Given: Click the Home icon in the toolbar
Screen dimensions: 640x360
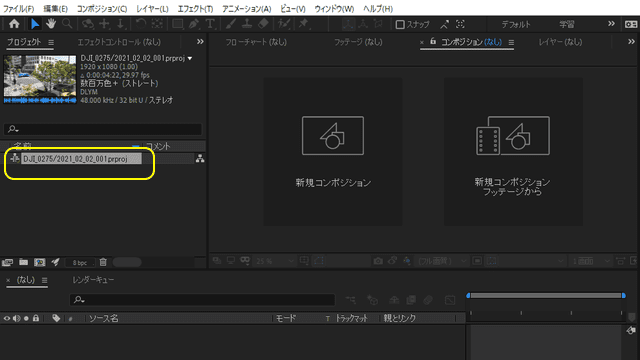Looking at the screenshot, I should (x=14, y=24).
